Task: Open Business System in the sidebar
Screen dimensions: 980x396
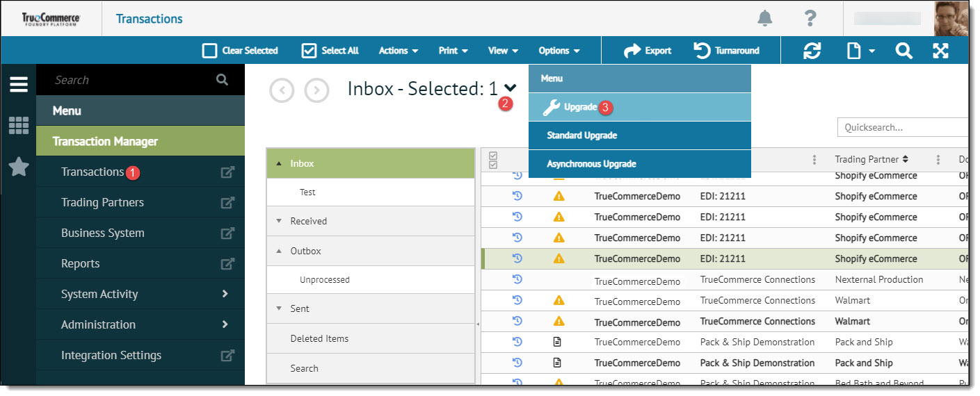Action: [x=103, y=233]
